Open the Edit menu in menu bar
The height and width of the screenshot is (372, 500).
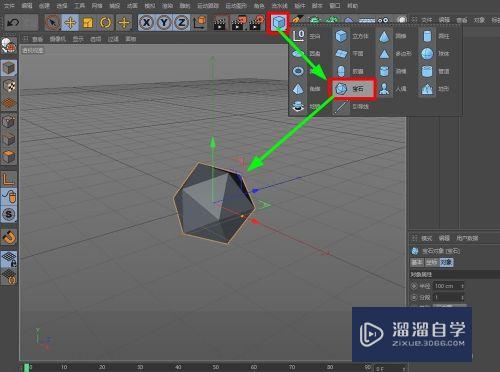(x=27, y=6)
